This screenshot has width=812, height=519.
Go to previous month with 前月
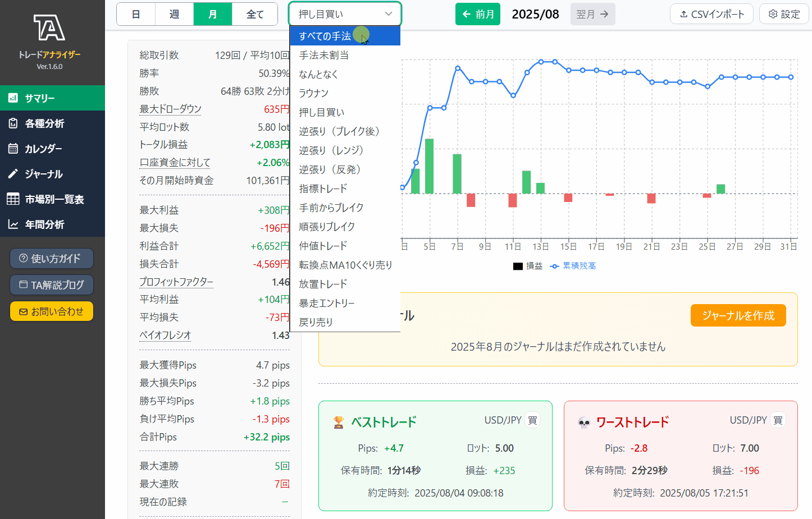pyautogui.click(x=477, y=14)
